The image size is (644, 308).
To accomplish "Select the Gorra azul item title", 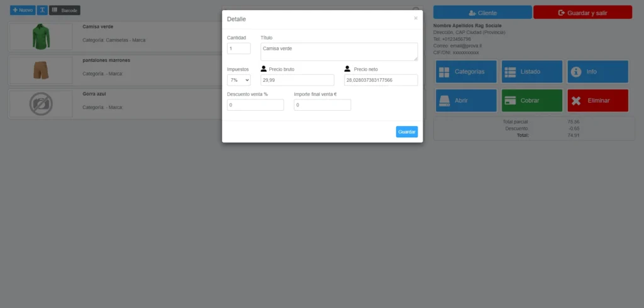I will click(94, 94).
